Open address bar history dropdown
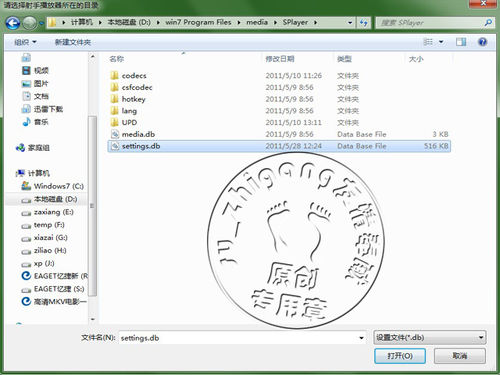500x375 pixels. [x=350, y=23]
